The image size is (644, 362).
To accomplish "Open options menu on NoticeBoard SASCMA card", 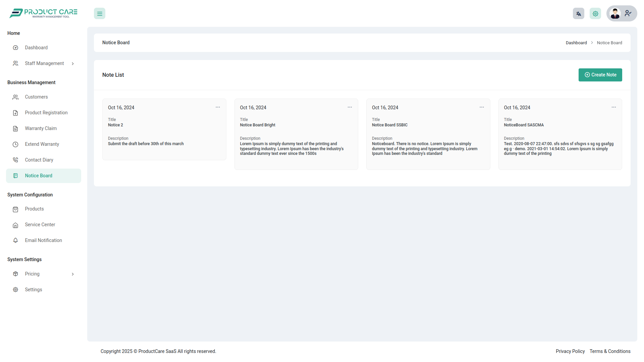I will [x=614, y=107].
